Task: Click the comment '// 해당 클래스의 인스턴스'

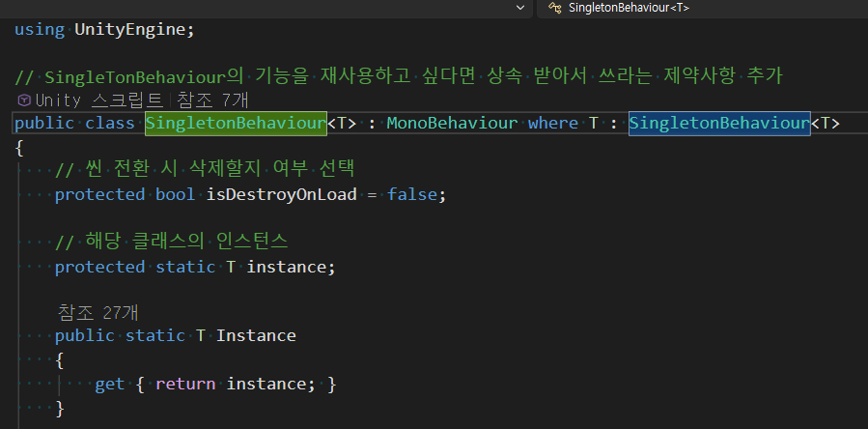Action: pos(171,242)
